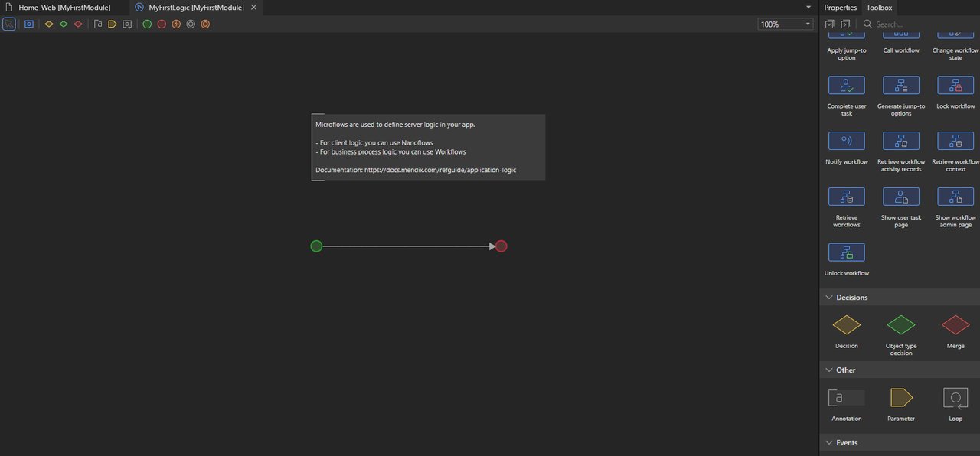Click the Unlock workflow toolbox activity
This screenshot has width=980, height=456.
tap(847, 252)
